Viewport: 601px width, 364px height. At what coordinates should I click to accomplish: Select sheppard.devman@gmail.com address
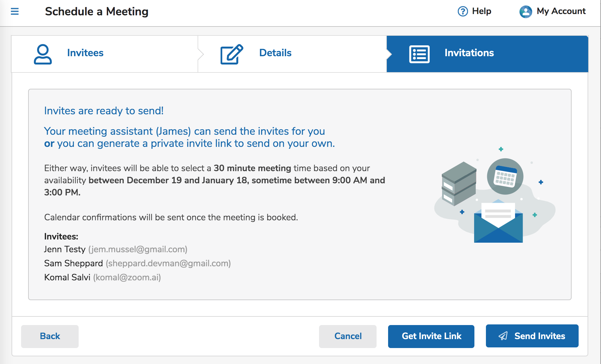[x=168, y=263]
